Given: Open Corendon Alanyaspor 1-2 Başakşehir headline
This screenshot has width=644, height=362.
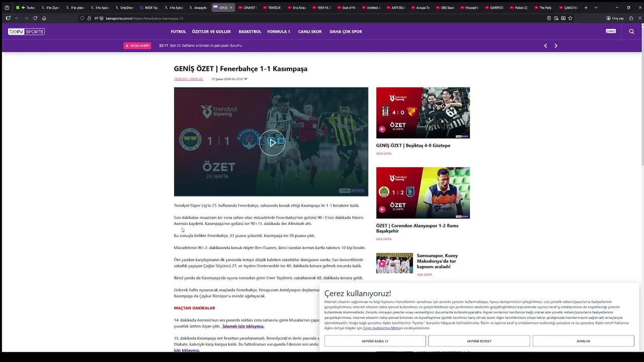Looking at the screenshot, I should point(417,228).
